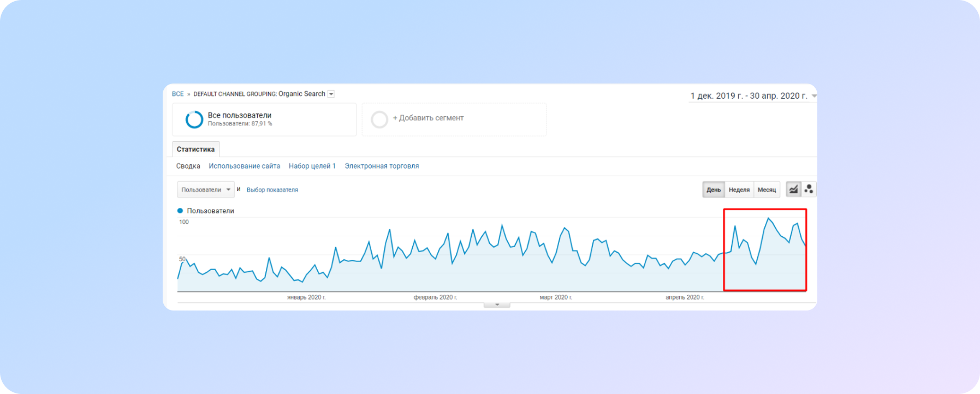Click the март 2020 г. axis label

556,297
